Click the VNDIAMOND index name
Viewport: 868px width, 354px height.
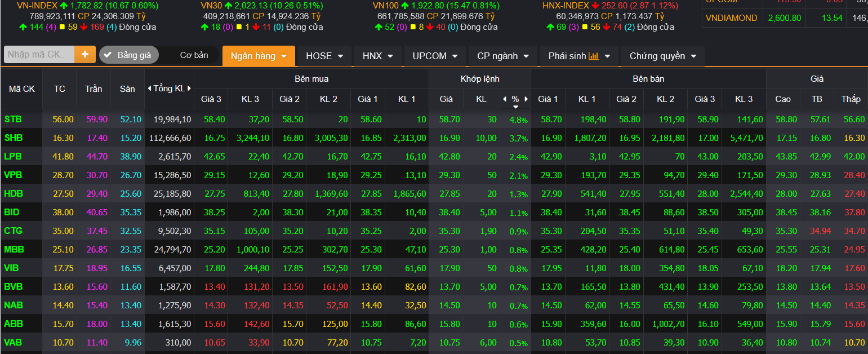(731, 18)
